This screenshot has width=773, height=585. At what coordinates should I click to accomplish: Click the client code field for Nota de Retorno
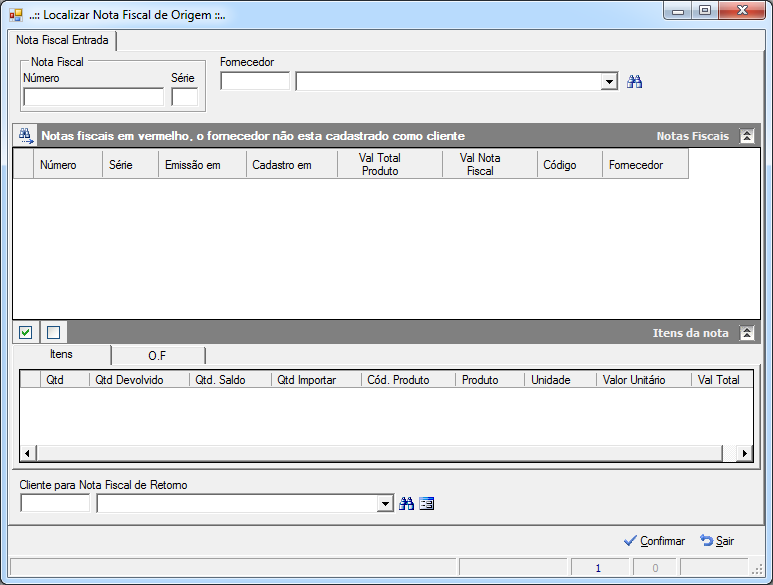(55, 504)
